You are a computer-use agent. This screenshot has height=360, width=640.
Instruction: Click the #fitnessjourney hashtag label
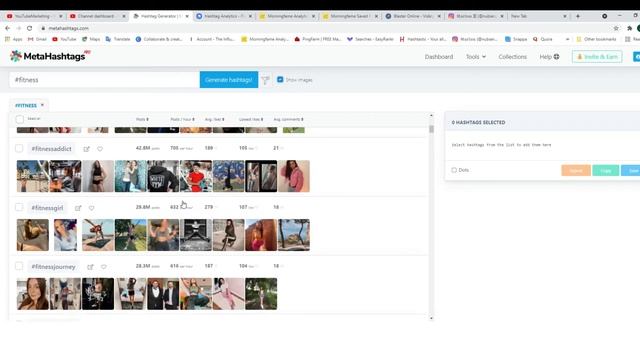point(53,267)
